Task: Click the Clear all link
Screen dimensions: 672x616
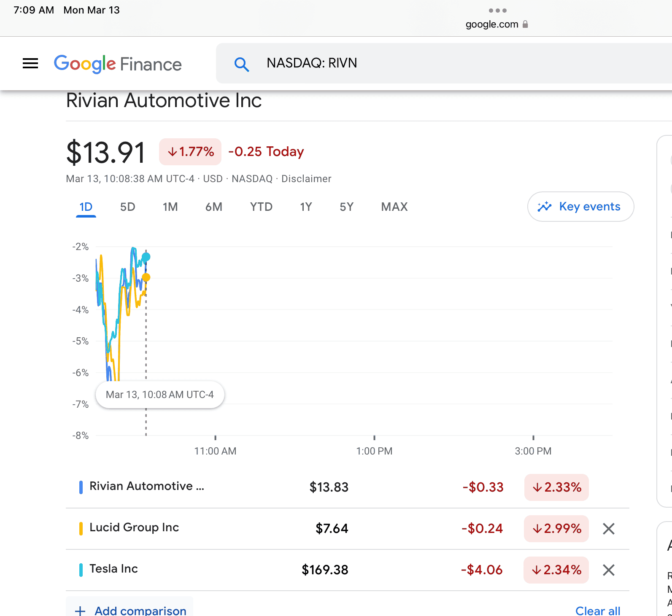Action: (598, 611)
